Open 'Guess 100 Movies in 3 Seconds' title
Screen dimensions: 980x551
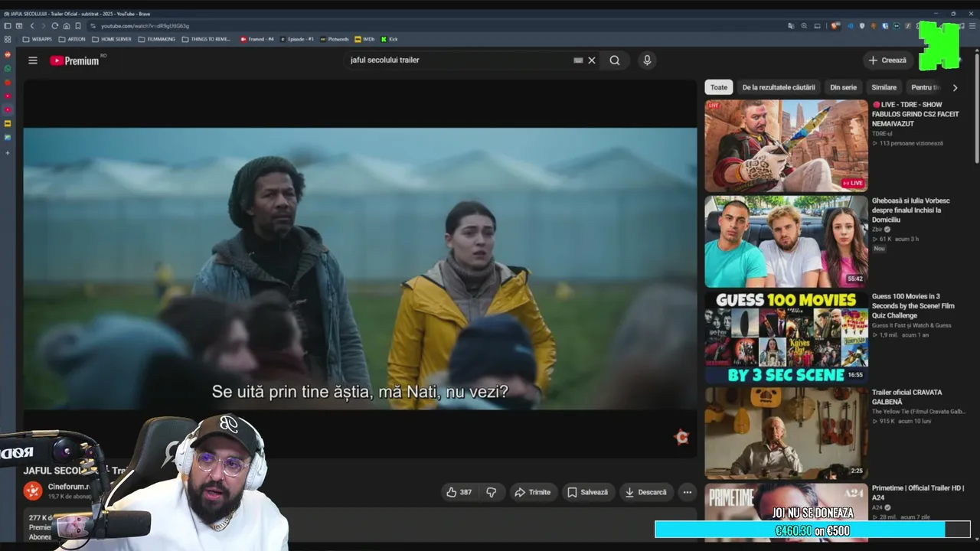point(913,305)
